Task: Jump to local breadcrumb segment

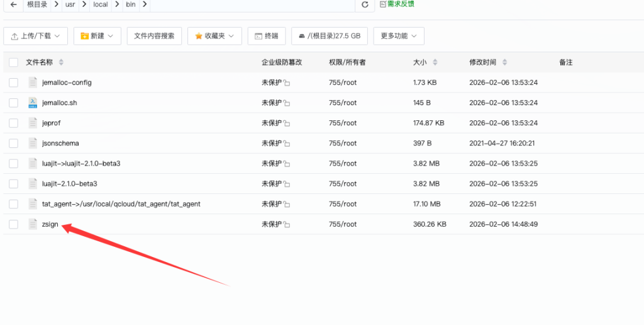Action: point(101,5)
